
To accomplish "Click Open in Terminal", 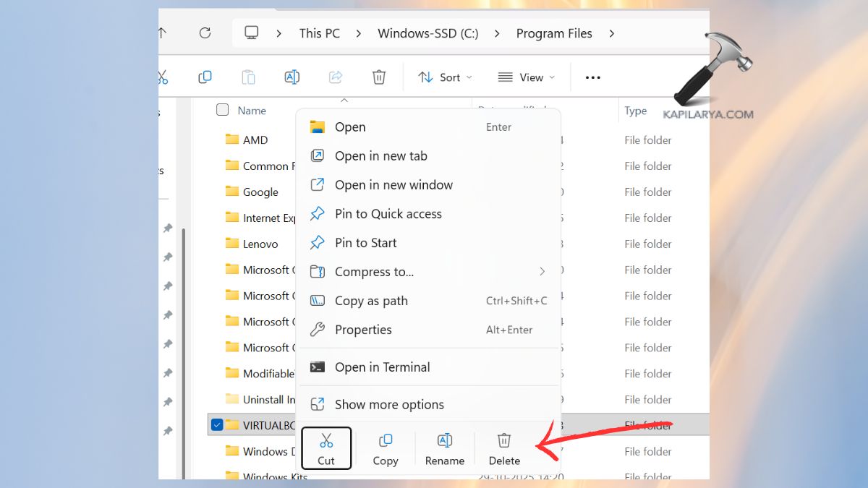I will tap(381, 367).
